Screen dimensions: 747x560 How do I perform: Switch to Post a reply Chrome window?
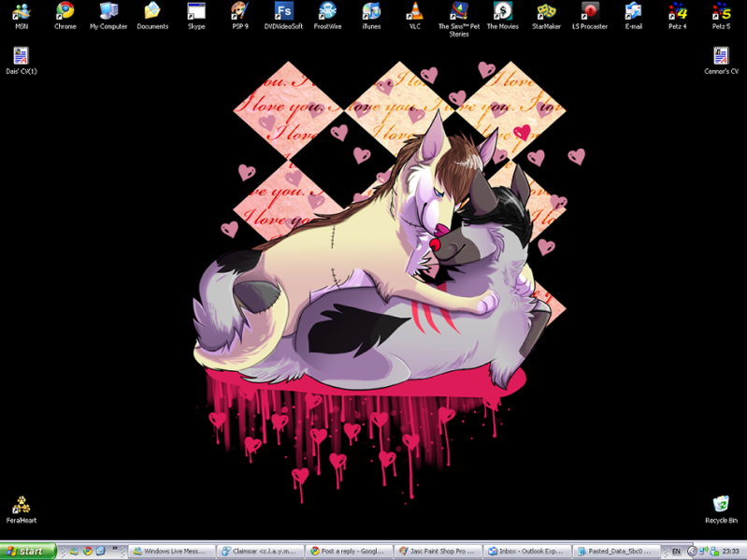click(x=350, y=551)
